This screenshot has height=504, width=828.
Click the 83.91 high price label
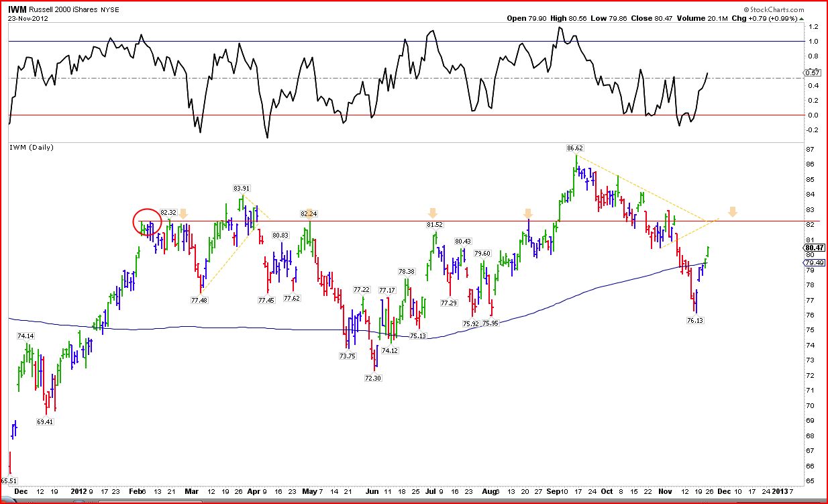coord(242,188)
